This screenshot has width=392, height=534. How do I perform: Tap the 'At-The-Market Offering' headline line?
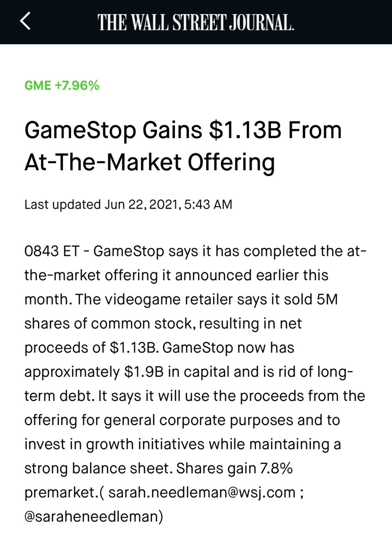(150, 161)
